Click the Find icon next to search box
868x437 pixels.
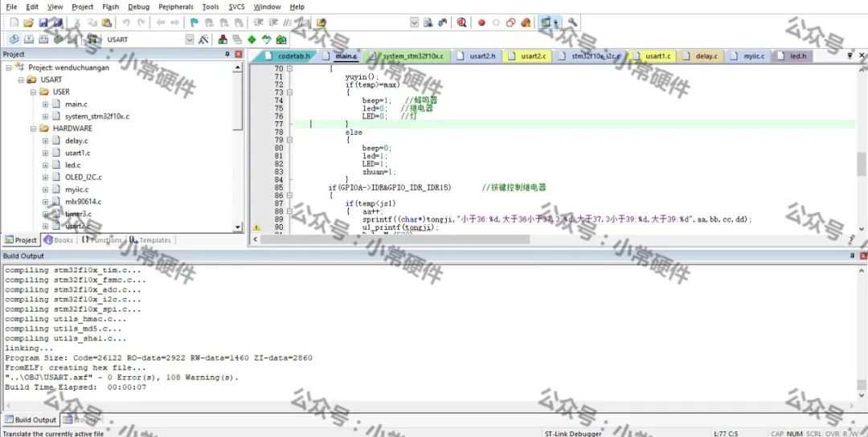[x=428, y=22]
